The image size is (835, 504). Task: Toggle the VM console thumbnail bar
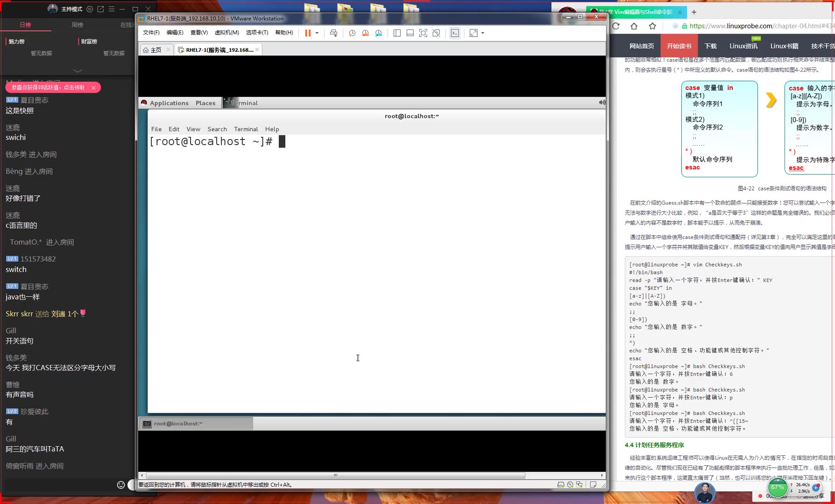coord(409,33)
